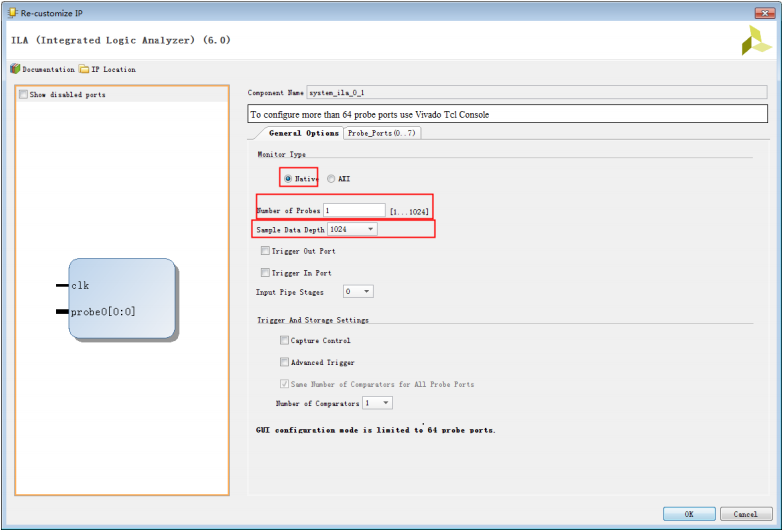783x531 pixels.
Task: Click the OK button
Action: [689, 514]
